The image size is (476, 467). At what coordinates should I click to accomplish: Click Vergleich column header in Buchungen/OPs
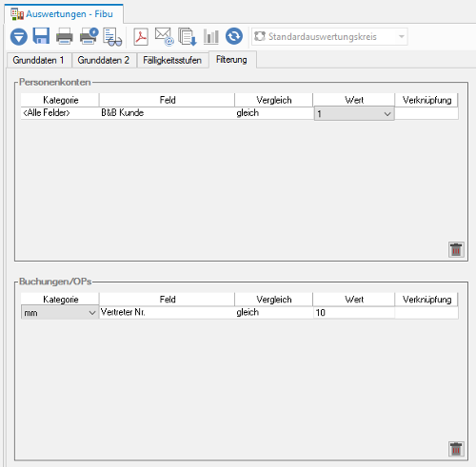click(274, 300)
